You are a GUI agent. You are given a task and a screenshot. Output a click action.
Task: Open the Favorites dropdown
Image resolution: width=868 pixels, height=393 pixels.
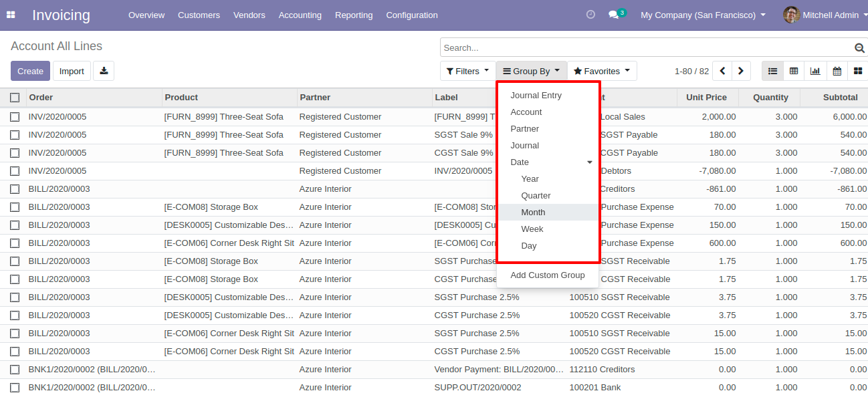point(602,71)
